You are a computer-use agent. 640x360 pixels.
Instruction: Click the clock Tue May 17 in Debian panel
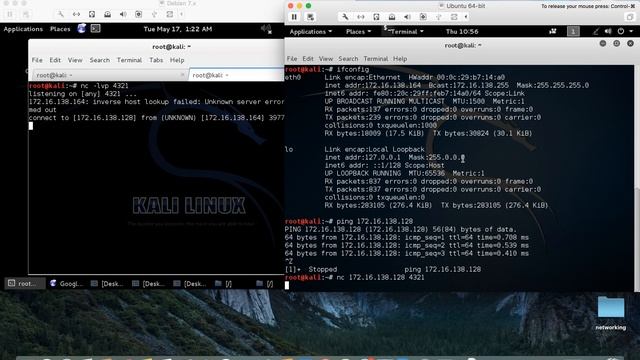click(178, 29)
